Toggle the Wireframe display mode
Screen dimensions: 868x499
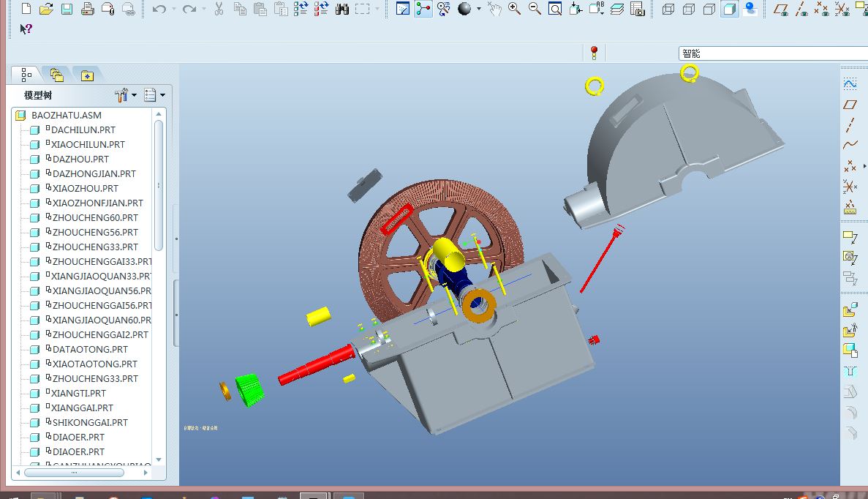coord(668,9)
